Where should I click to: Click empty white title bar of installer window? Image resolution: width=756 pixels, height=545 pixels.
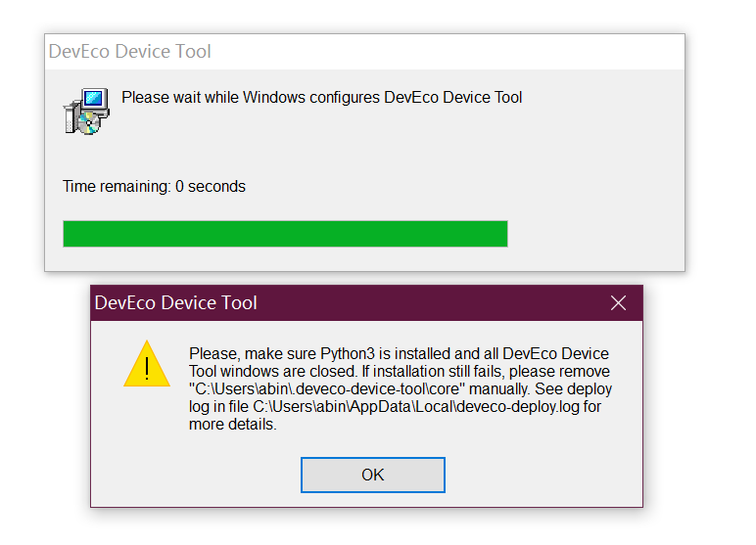click(441, 52)
